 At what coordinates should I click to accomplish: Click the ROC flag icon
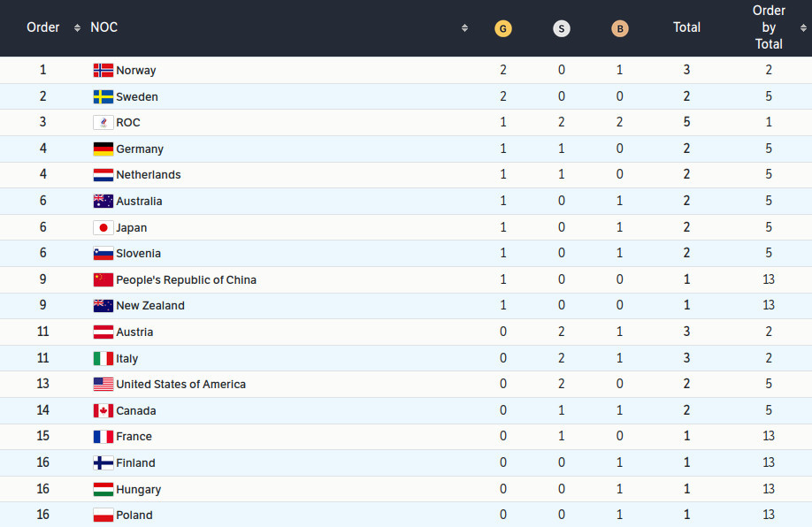(x=103, y=123)
